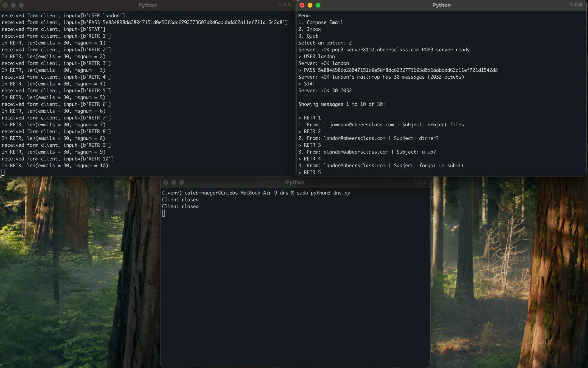
Task: Click the email line with subject "u up?"
Action: (367, 152)
